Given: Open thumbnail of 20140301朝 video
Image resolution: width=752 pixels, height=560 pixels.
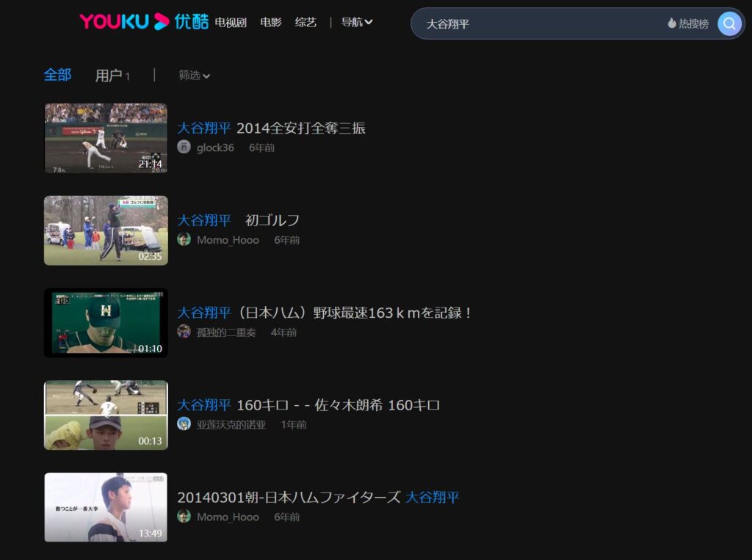Looking at the screenshot, I should 106,507.
